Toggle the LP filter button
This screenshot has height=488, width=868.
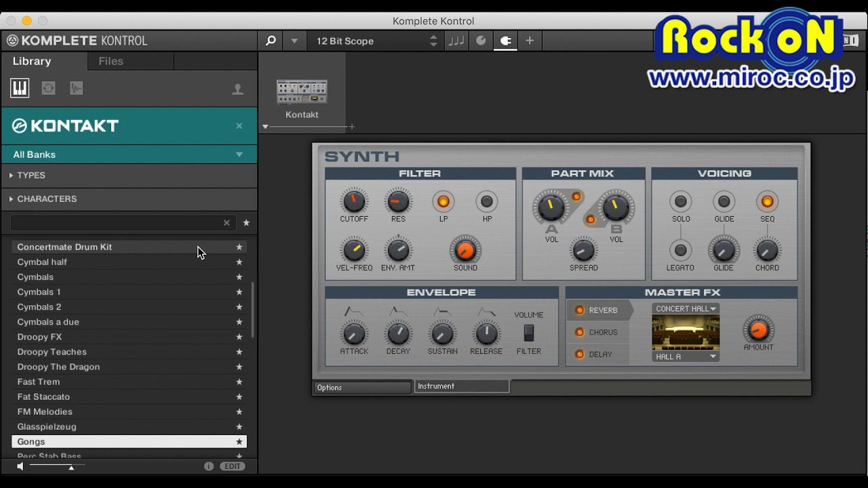443,201
